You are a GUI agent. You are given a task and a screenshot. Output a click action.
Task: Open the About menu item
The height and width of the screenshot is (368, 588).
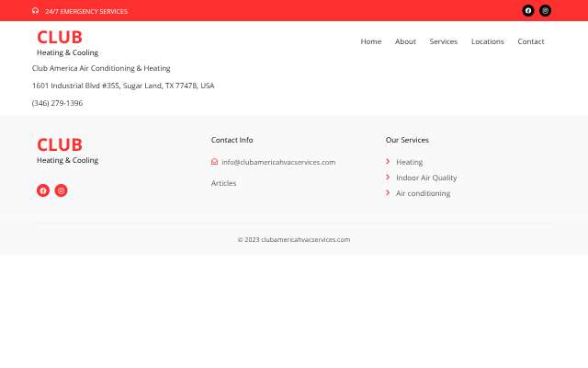point(405,41)
